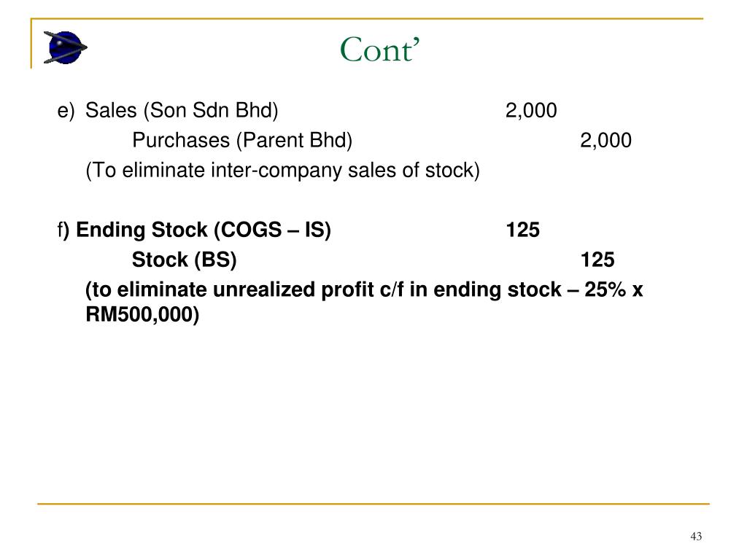This screenshot has height=560, width=747.
Task: Click the 2,000 debit amount for Sales
Action: point(531,111)
